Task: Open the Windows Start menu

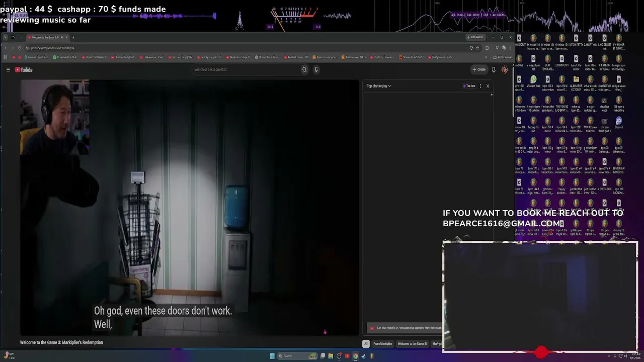Action: pos(272,356)
